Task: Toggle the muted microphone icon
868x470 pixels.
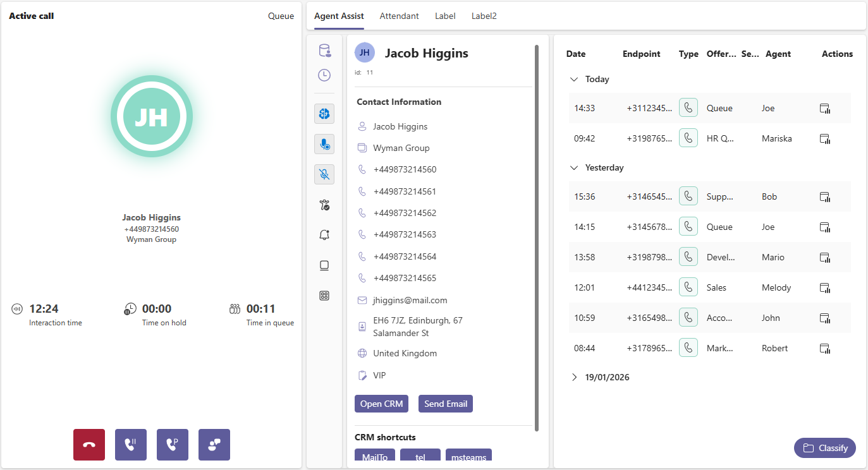Action: tap(324, 174)
